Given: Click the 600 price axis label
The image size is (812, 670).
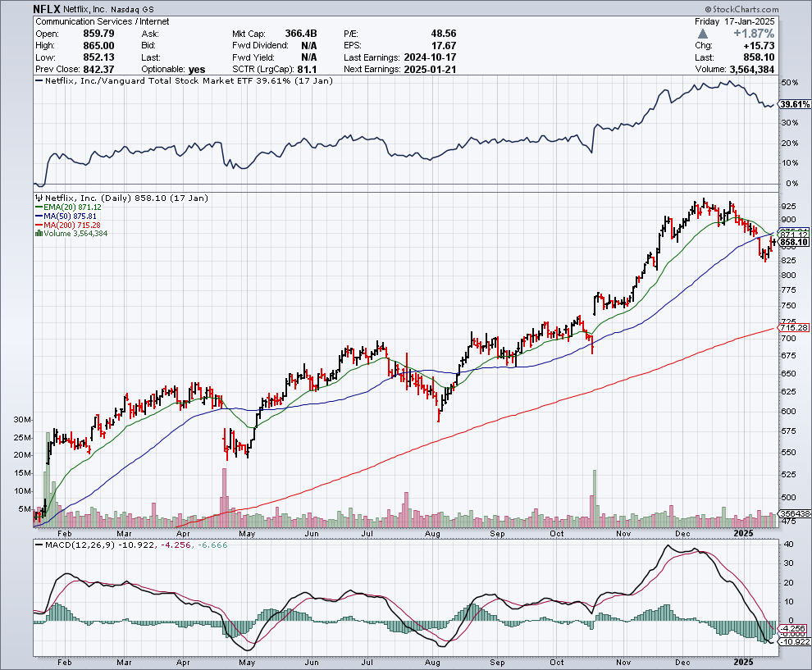Looking at the screenshot, I should [789, 412].
